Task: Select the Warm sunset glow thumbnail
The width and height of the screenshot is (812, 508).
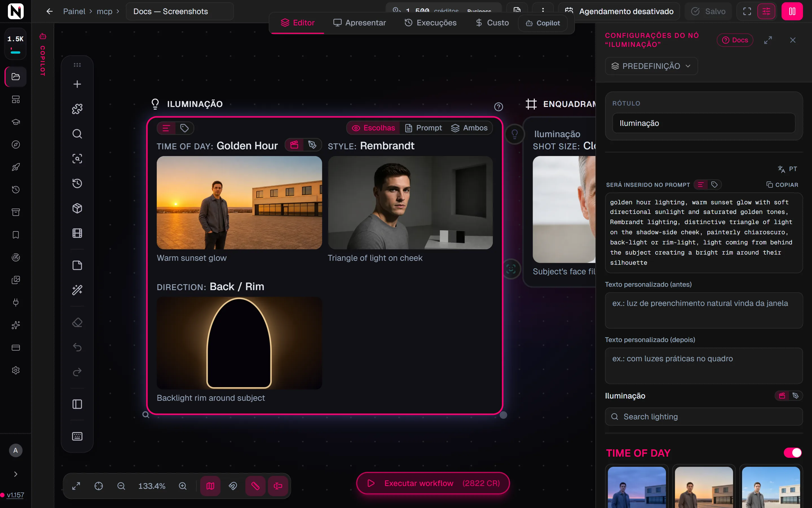Action: tap(239, 203)
